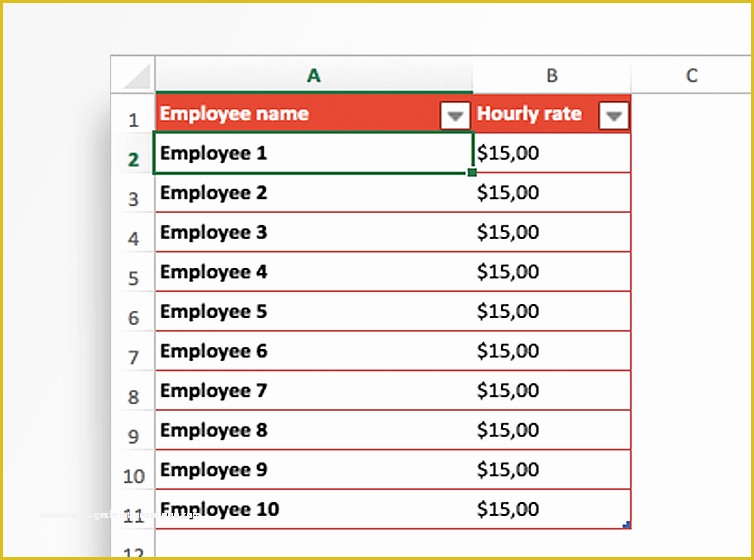Select the hourly rate for Employee 10
The height and width of the screenshot is (560, 754).
pyautogui.click(x=552, y=509)
